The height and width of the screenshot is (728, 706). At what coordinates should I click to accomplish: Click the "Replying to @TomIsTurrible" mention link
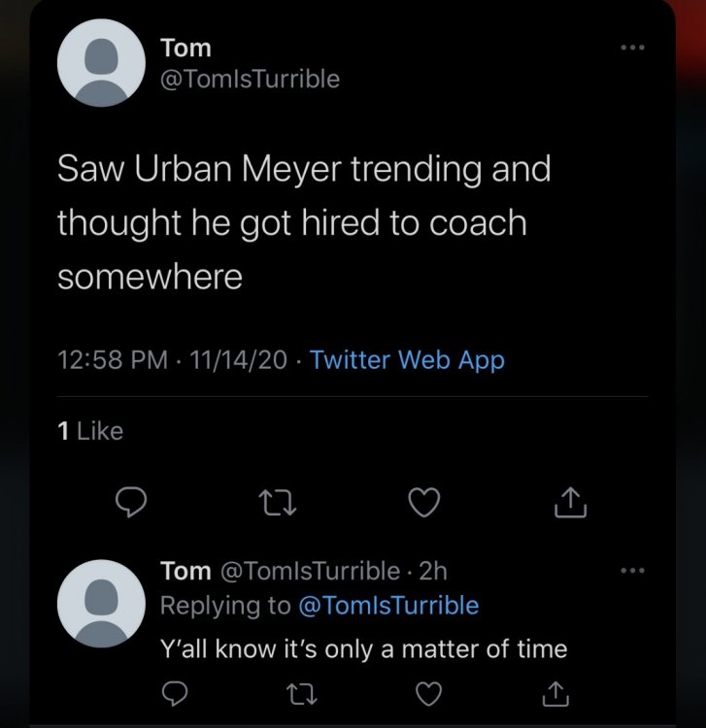387,606
